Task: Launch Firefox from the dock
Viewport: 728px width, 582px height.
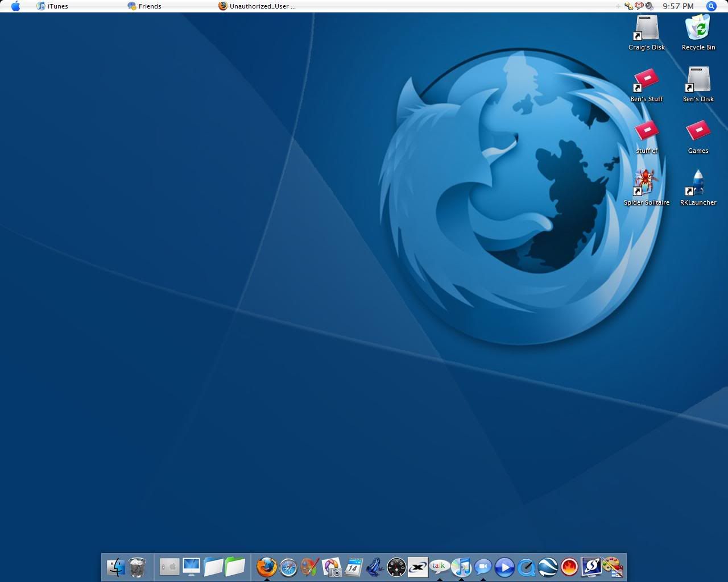Action: click(266, 567)
